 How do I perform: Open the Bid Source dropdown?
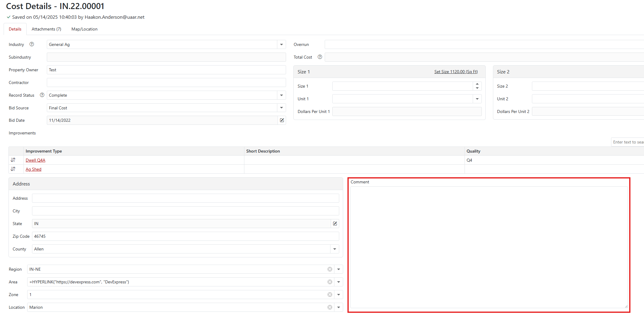click(281, 108)
